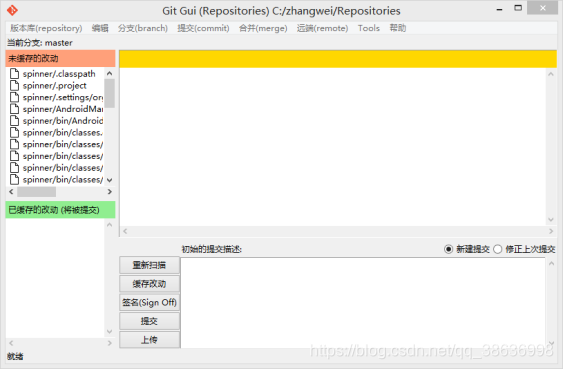Open the Tools menu
This screenshot has height=369, width=563.
(369, 28)
